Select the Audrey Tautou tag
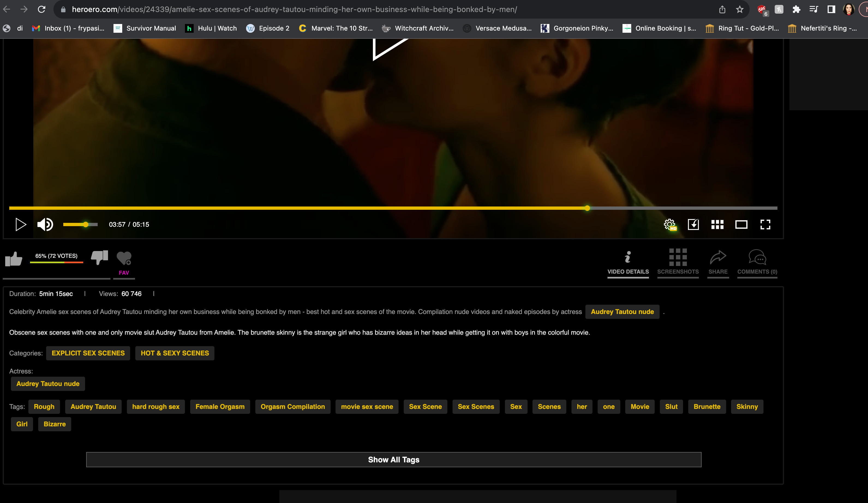868x503 pixels. (93, 406)
